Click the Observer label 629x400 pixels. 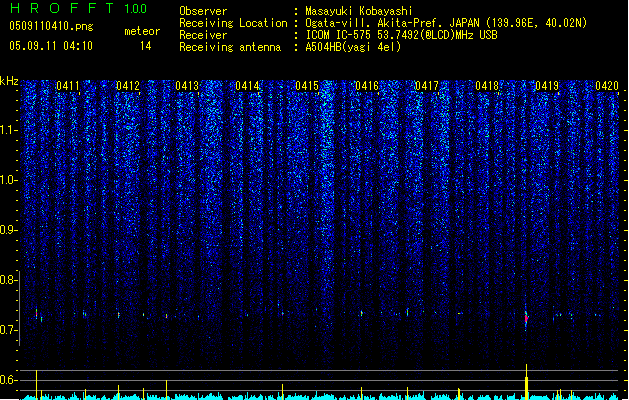click(x=203, y=11)
